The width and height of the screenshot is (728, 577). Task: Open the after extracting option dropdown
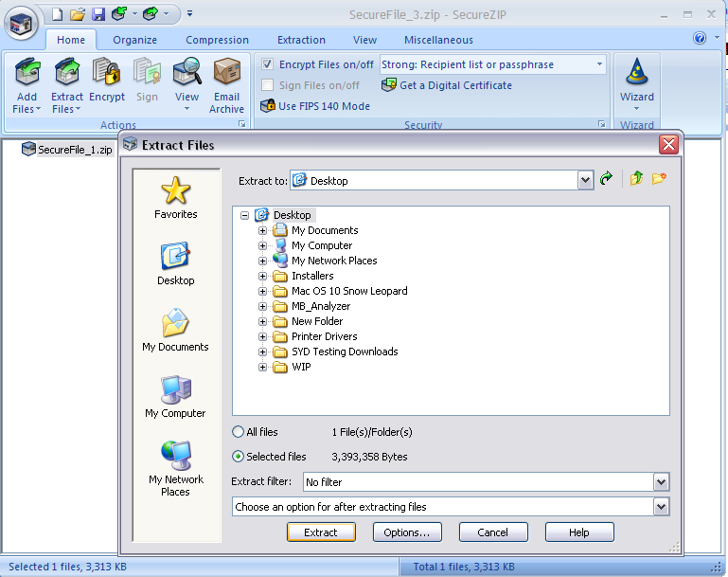(x=661, y=507)
